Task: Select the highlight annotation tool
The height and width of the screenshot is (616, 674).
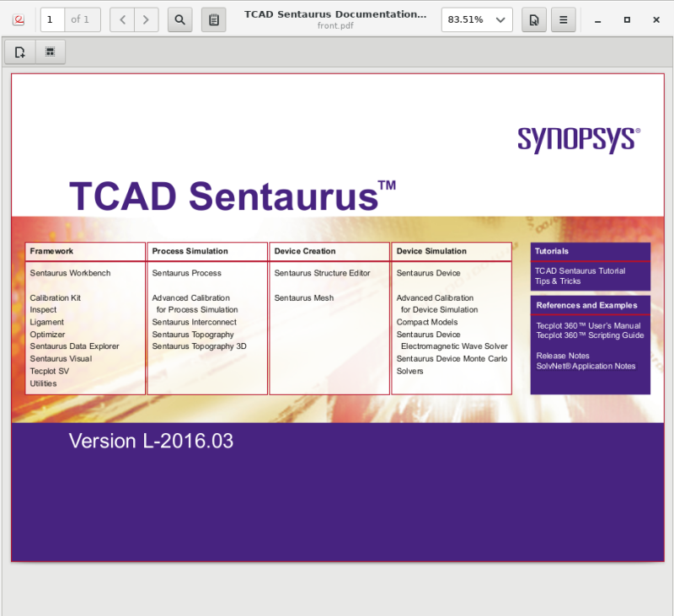Action: click(x=50, y=51)
